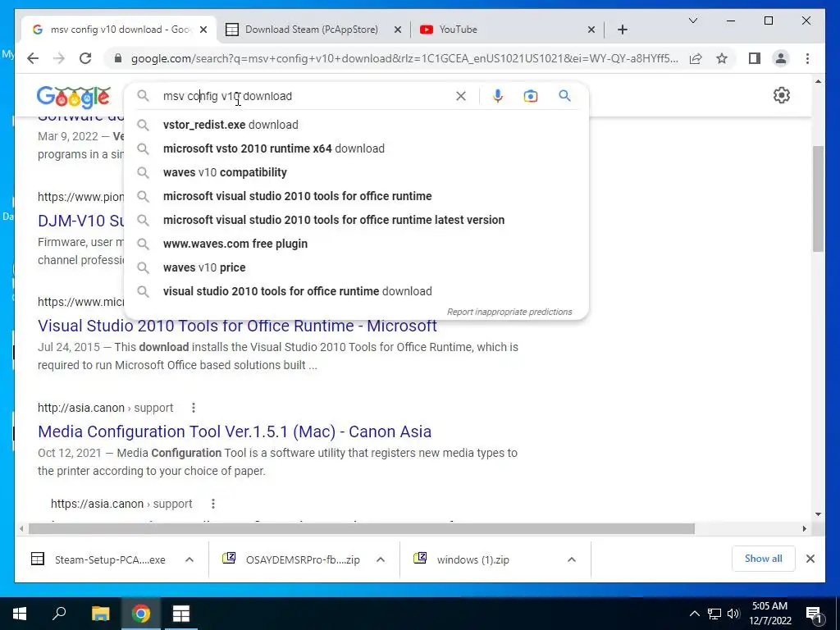Click the network tray icon
The image size is (840, 630).
714,614
